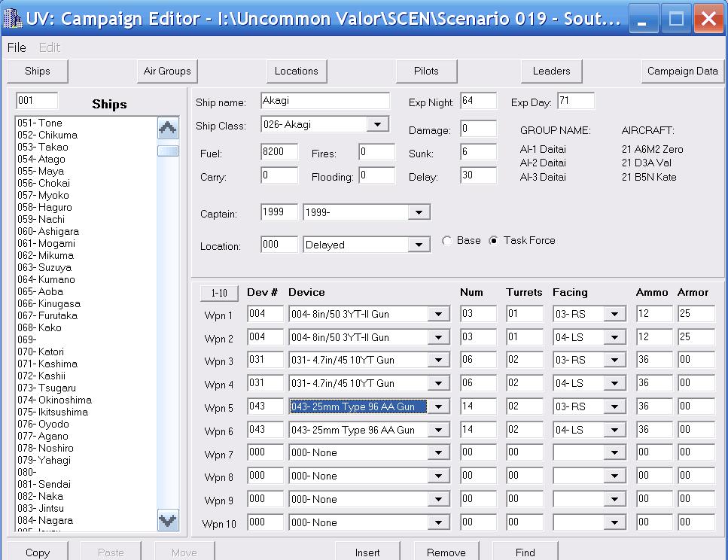Open the Captain dropdown

(x=419, y=212)
